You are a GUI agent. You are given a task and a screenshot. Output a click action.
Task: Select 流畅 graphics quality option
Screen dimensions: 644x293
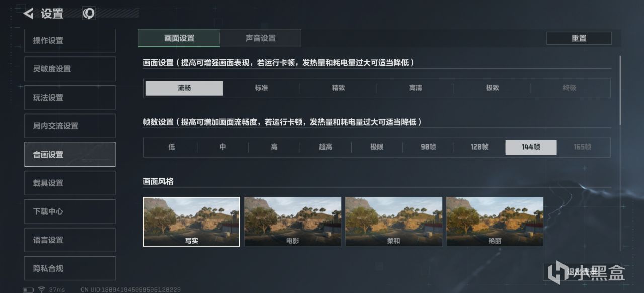point(184,88)
